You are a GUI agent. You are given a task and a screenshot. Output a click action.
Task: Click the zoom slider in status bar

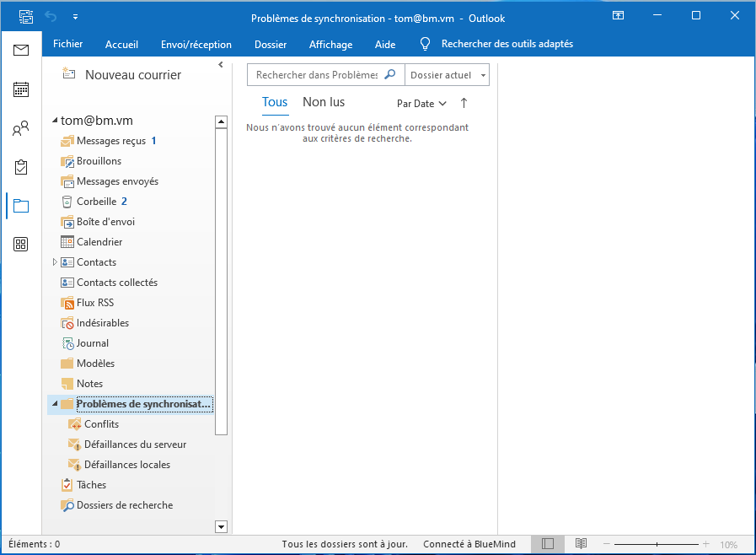tap(657, 544)
